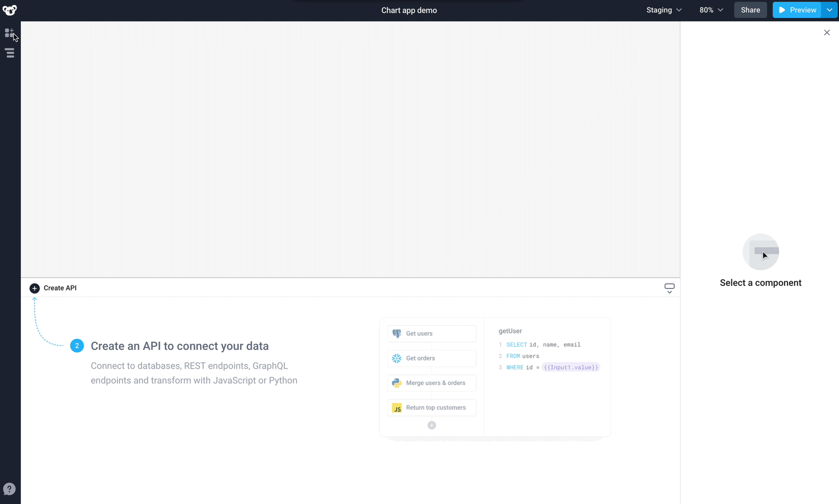The image size is (839, 504).
Task: Select the Postgres icon on Get users
Action: [397, 333]
